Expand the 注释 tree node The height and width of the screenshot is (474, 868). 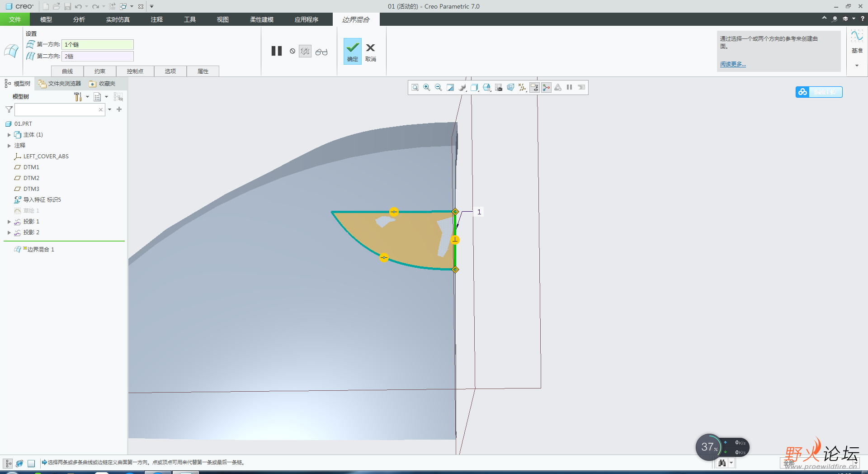click(x=9, y=146)
